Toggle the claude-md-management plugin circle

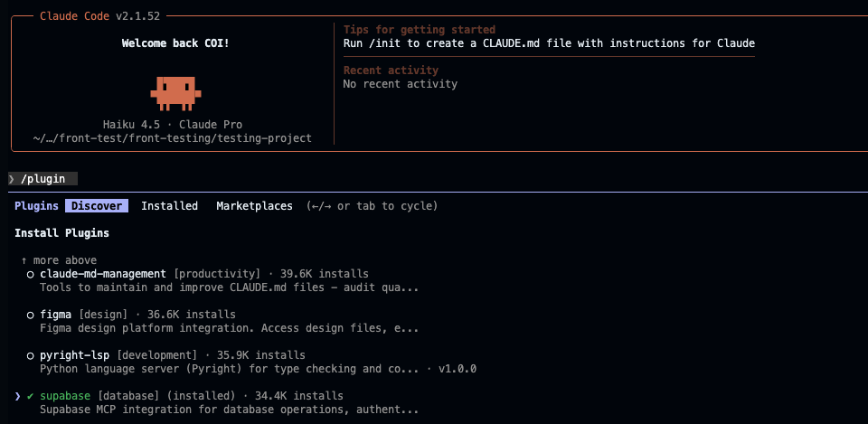tap(31, 274)
